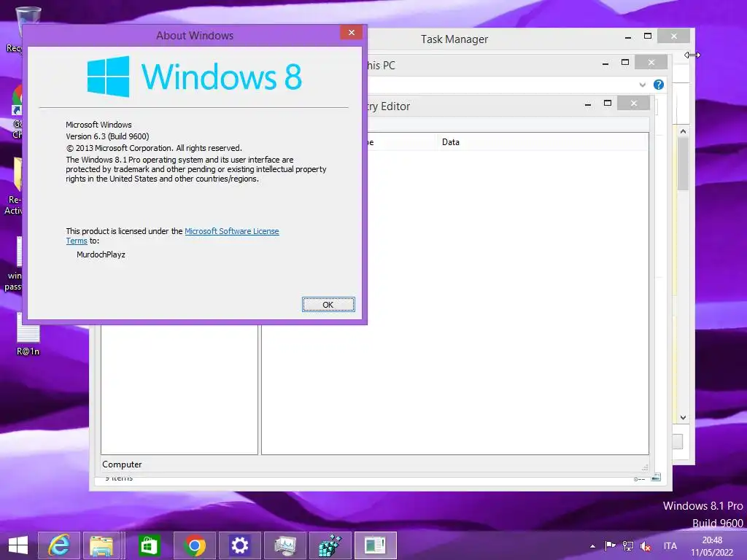747x560 pixels.
Task: Click the MurdochPlayz licensee name
Action: pos(101,254)
